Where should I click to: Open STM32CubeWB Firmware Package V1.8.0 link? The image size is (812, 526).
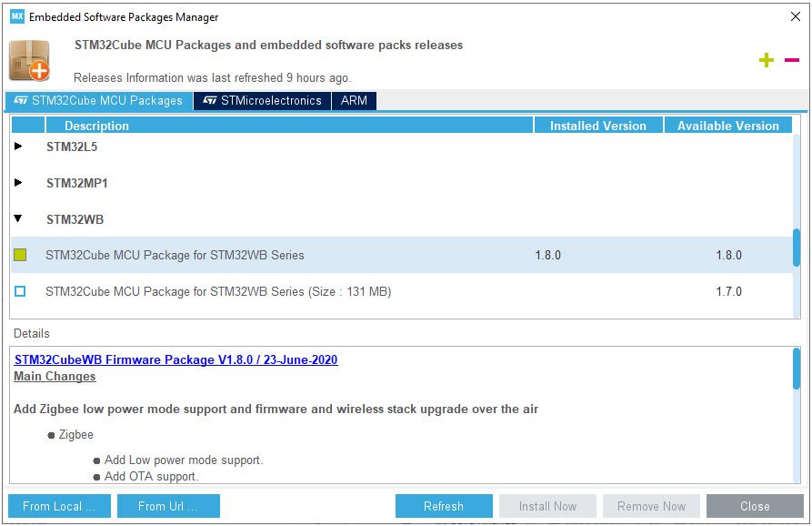(176, 359)
